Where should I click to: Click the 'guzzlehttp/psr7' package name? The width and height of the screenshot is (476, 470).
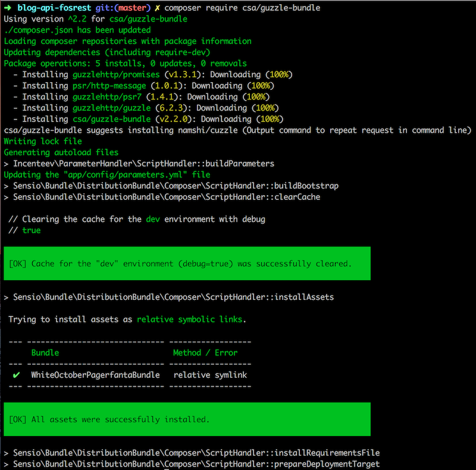tap(107, 97)
